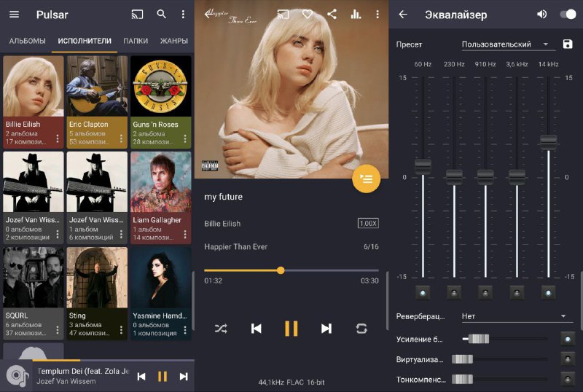Switch to the ЖАНРЫ tab
This screenshot has width=583, height=392.
coord(174,41)
